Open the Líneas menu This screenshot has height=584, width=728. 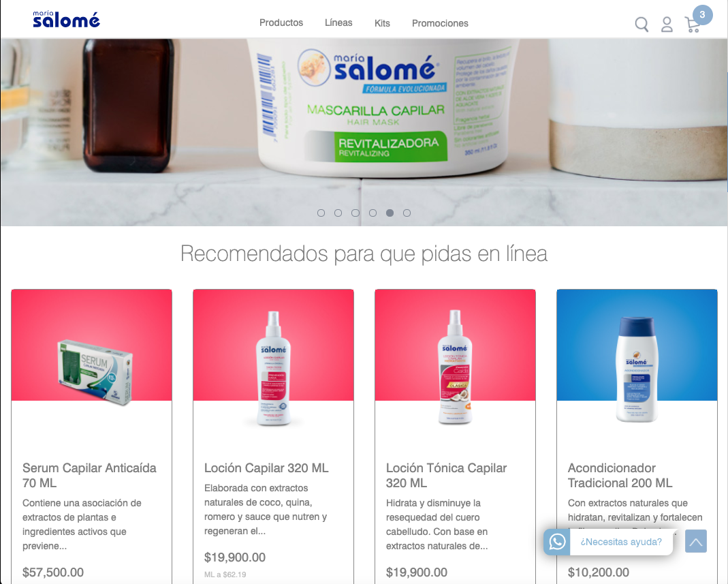[x=338, y=22]
